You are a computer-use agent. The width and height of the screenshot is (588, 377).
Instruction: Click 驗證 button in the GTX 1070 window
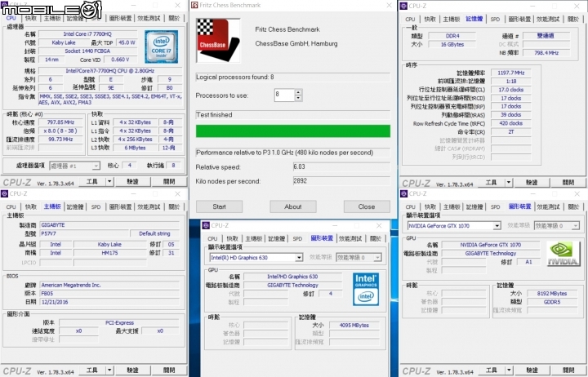[x=532, y=370]
